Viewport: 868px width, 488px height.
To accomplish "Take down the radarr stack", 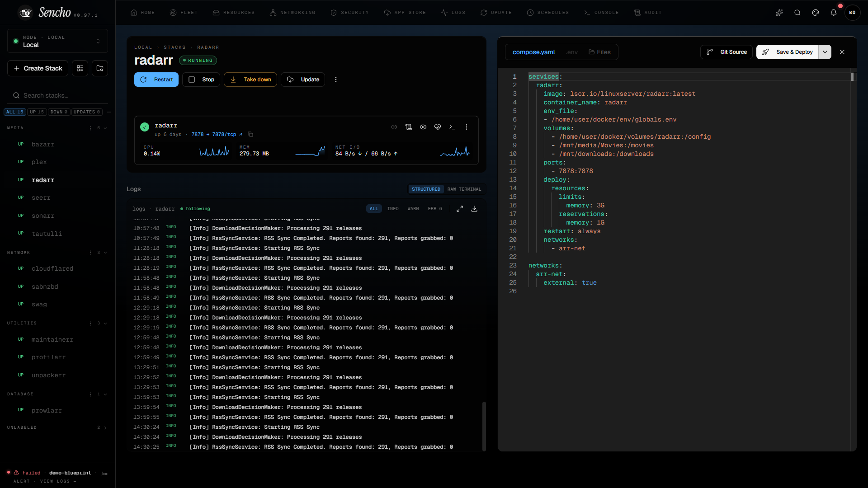I will click(250, 80).
